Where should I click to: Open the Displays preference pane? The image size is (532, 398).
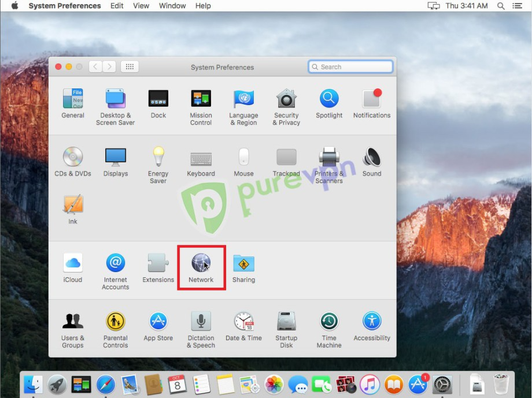pyautogui.click(x=115, y=162)
